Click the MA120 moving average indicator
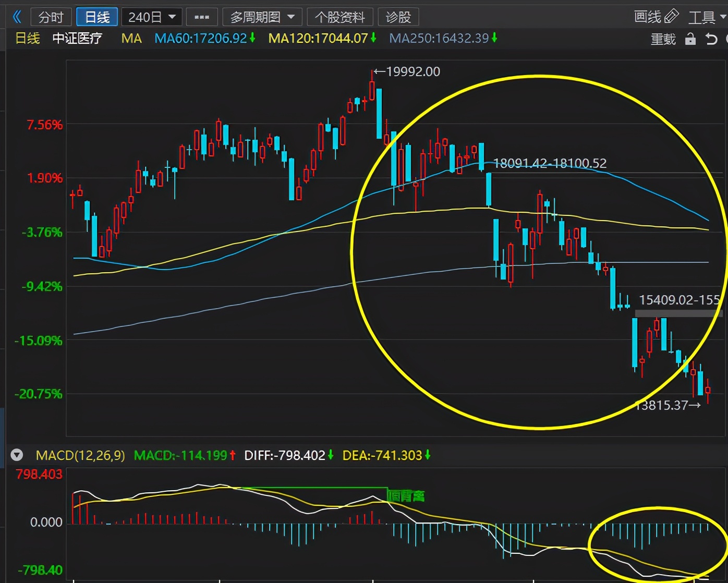The image size is (728, 583). click(322, 38)
